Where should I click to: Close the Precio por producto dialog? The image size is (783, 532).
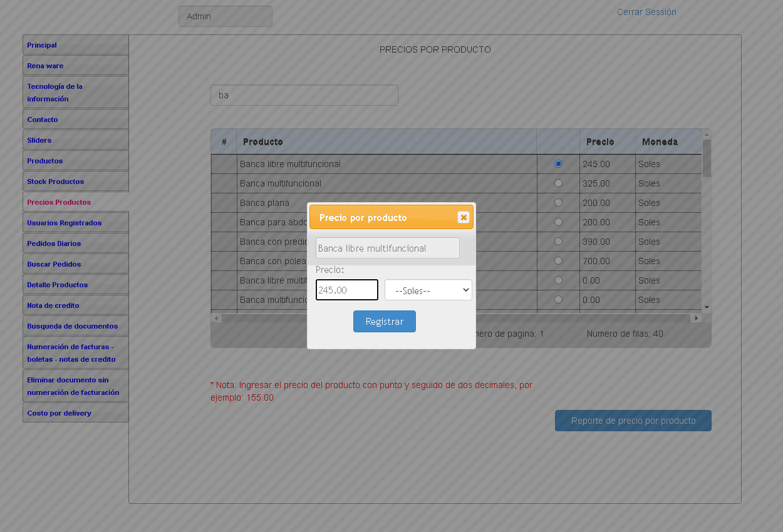[x=464, y=217]
